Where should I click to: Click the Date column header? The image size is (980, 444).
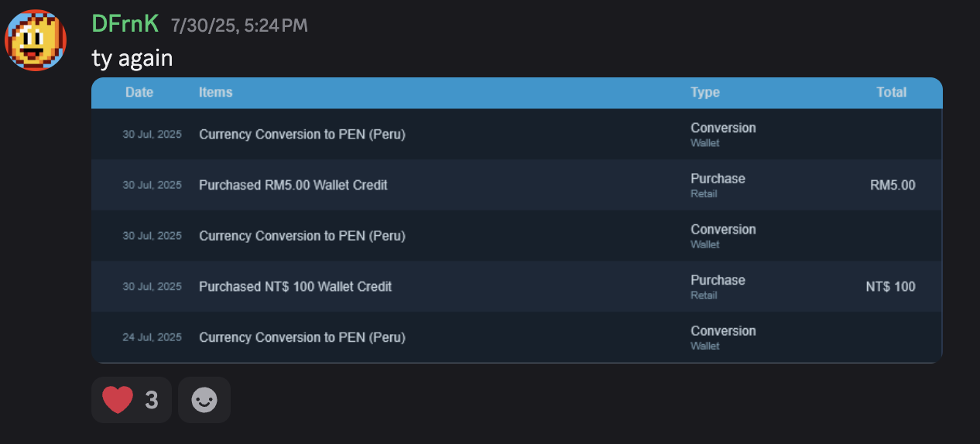139,92
